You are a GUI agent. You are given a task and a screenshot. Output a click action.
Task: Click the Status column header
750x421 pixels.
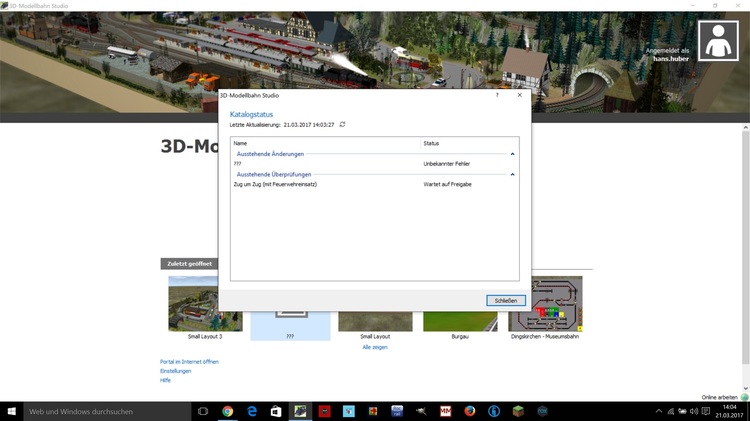469,143
